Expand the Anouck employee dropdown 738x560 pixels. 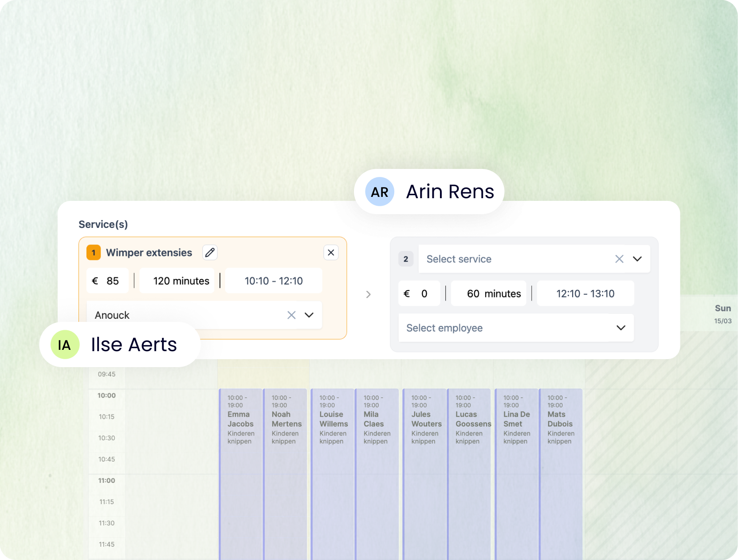pyautogui.click(x=309, y=315)
